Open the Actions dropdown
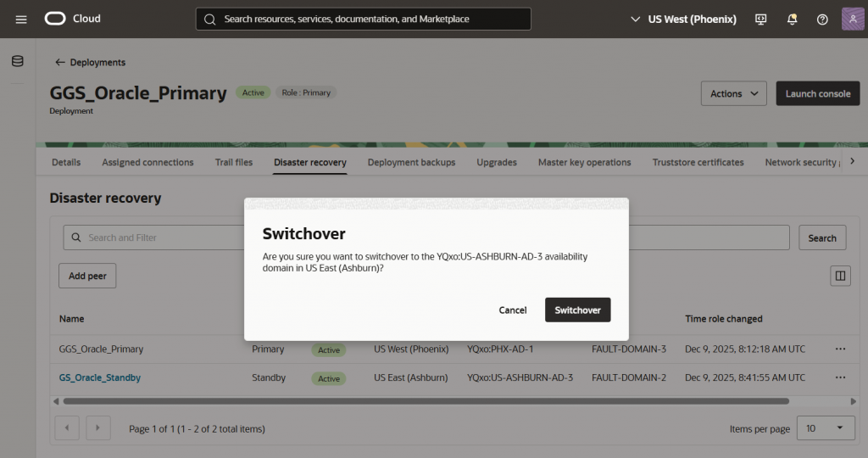 pyautogui.click(x=733, y=93)
